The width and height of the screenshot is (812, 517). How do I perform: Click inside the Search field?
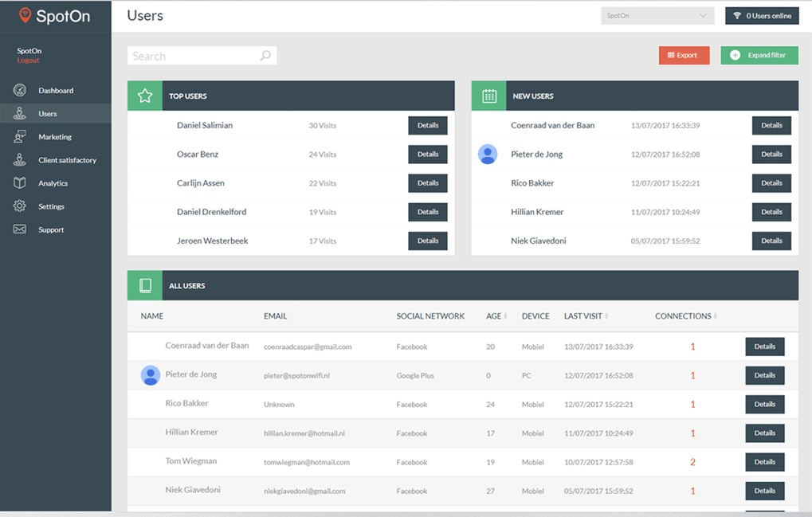(191, 55)
